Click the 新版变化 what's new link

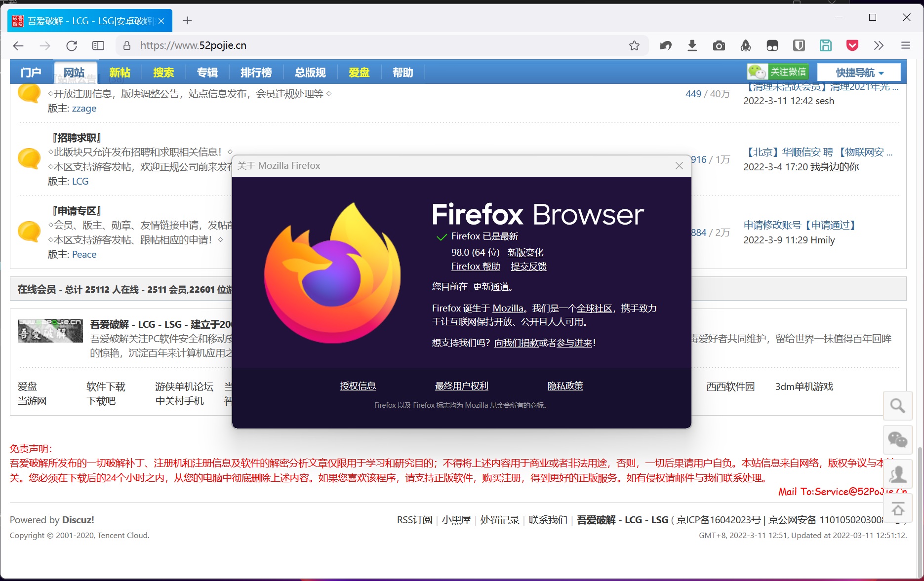coord(525,253)
